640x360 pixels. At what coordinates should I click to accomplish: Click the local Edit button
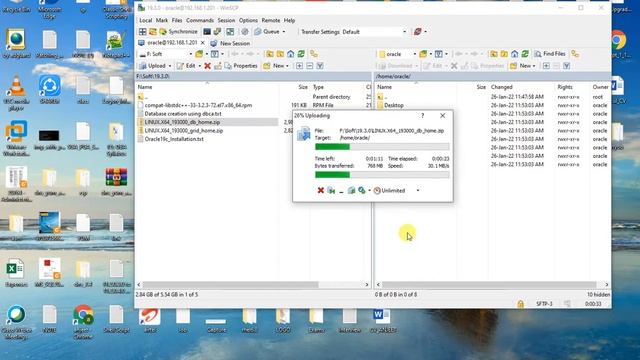[x=187, y=66]
